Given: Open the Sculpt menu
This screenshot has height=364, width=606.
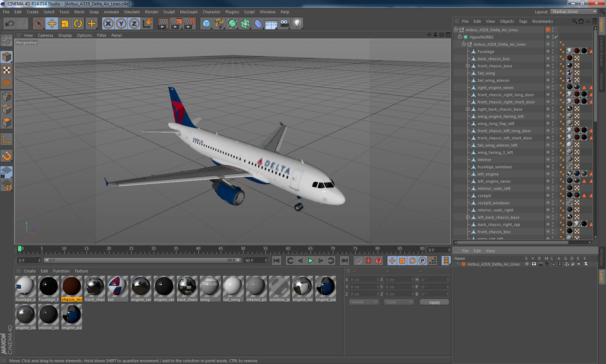Looking at the screenshot, I should (x=169, y=12).
